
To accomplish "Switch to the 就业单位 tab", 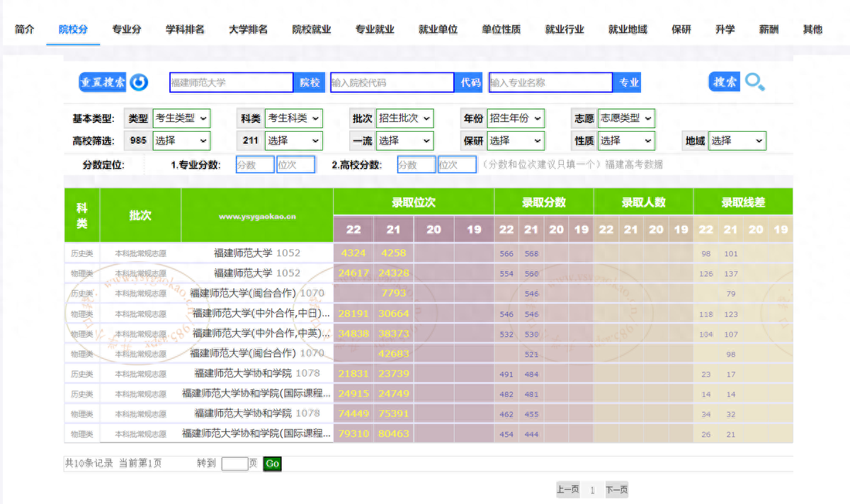I will tap(438, 30).
